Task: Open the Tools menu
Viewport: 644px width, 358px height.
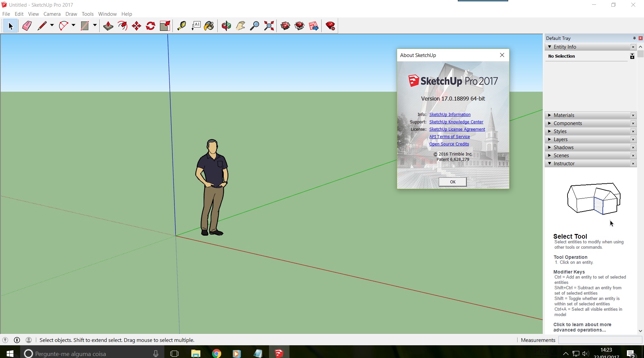Action: (x=88, y=14)
